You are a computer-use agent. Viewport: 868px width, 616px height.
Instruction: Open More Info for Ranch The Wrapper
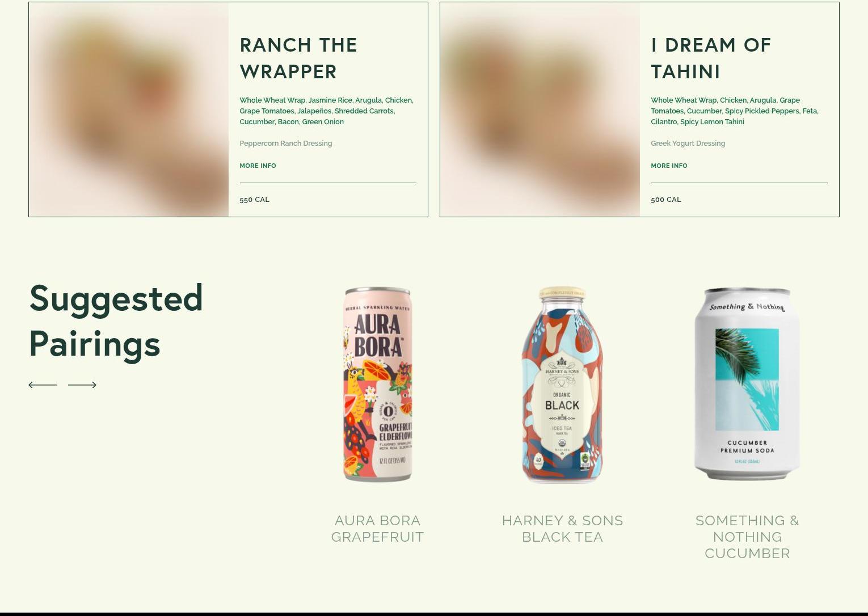(258, 166)
